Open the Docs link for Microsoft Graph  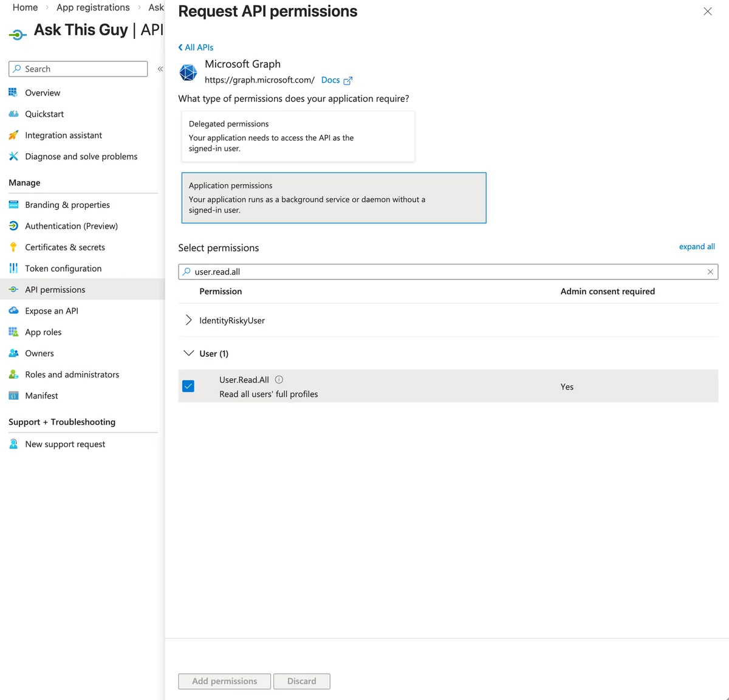coord(330,80)
